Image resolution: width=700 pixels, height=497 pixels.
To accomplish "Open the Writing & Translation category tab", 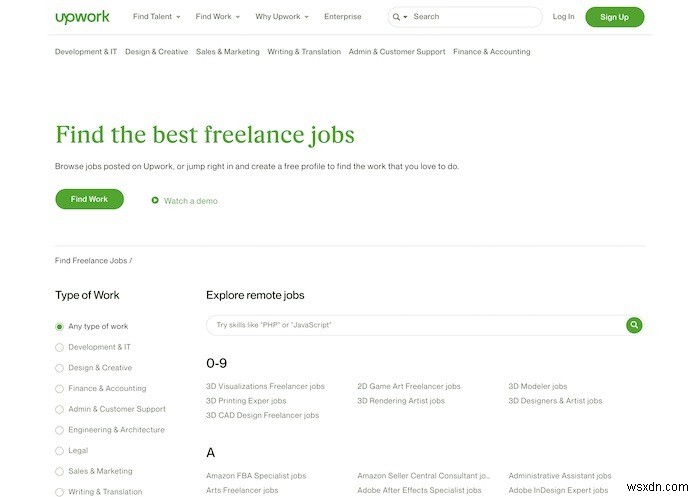I will [x=304, y=52].
